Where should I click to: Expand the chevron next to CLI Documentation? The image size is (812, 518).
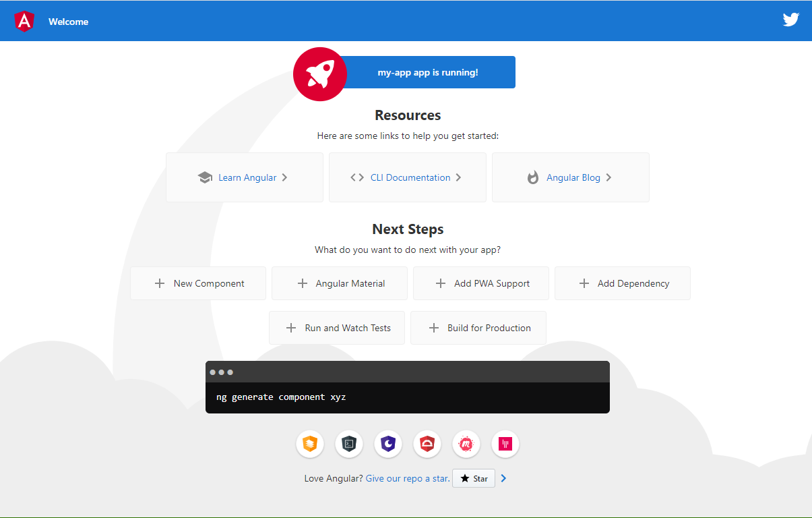pos(458,177)
